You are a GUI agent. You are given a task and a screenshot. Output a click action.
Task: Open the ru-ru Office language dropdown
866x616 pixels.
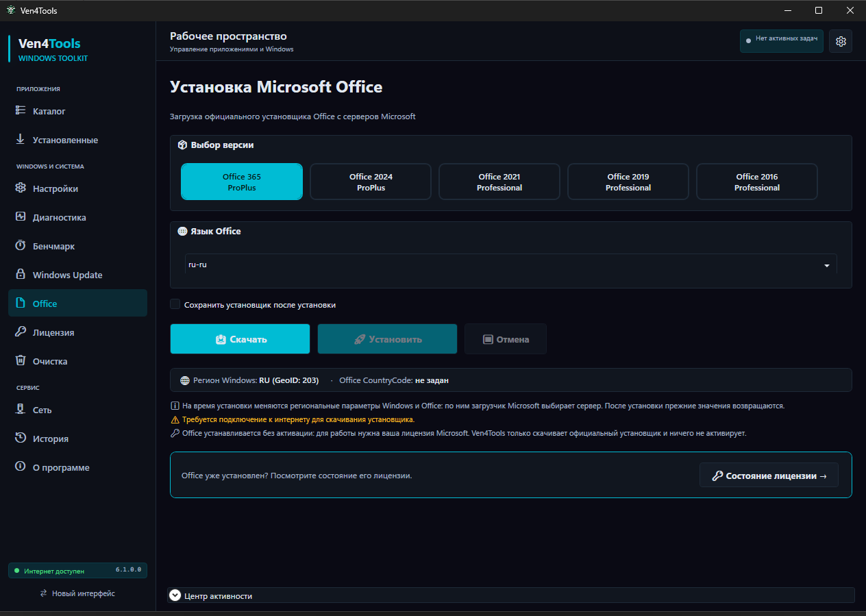tap(510, 264)
